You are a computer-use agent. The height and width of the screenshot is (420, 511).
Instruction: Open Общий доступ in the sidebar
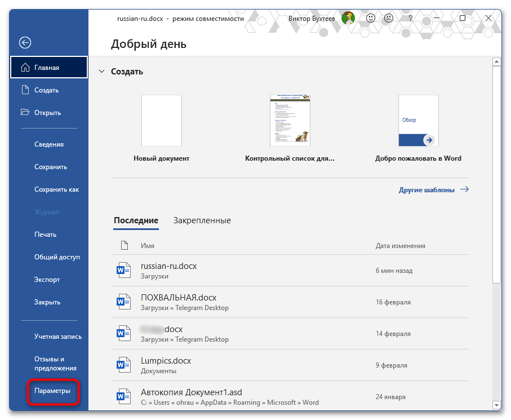coord(57,257)
